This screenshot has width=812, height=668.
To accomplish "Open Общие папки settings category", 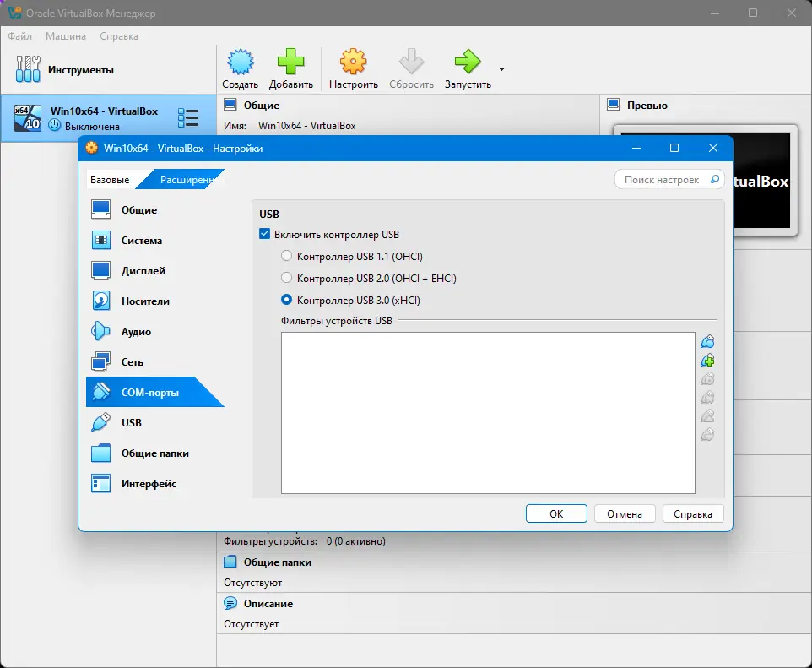I will pyautogui.click(x=154, y=453).
